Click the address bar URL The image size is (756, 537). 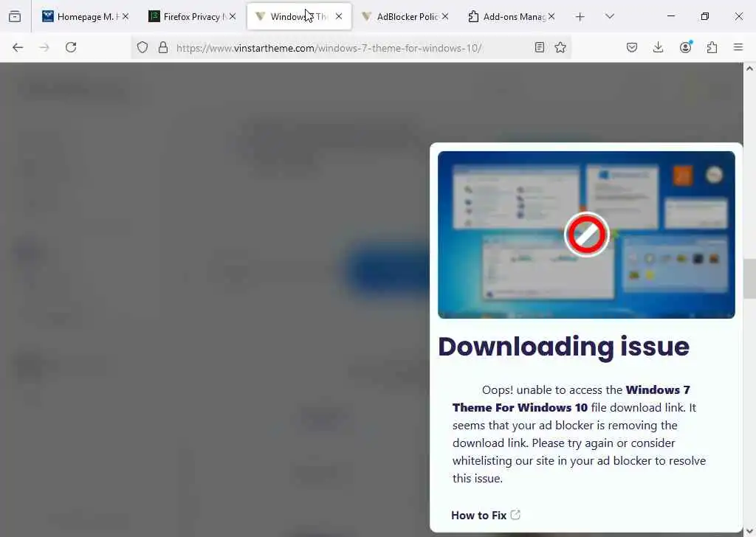(329, 48)
